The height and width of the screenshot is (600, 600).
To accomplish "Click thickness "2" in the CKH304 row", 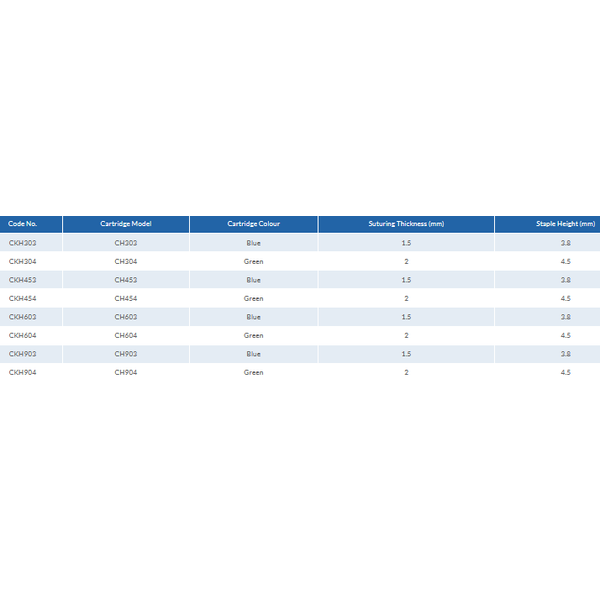I will [x=406, y=261].
